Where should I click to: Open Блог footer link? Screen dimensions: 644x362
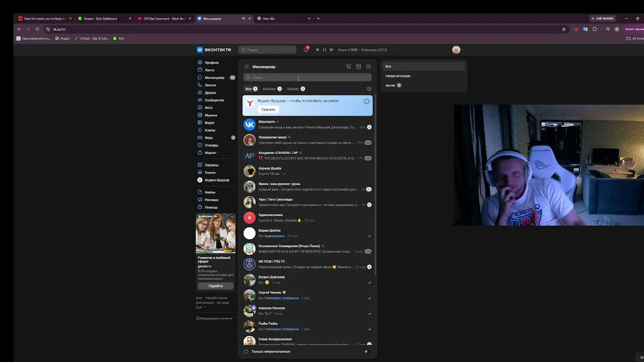[199, 298]
